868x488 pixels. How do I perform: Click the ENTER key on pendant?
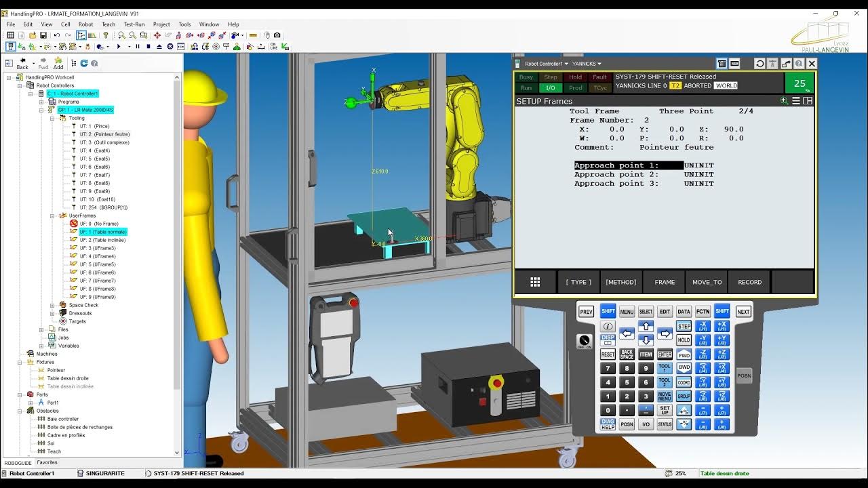[665, 354]
